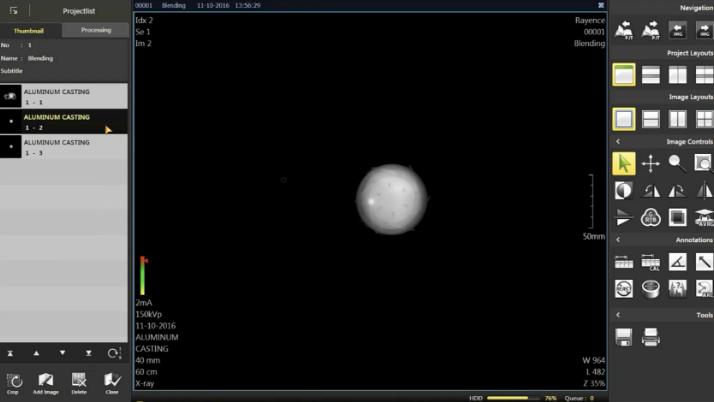This screenshot has height=402, width=714.
Task: Click the red-green exposure level bar
Action: point(143,275)
